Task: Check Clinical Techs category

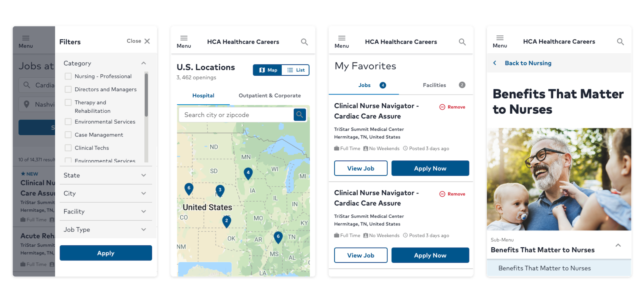Action: 68,148
